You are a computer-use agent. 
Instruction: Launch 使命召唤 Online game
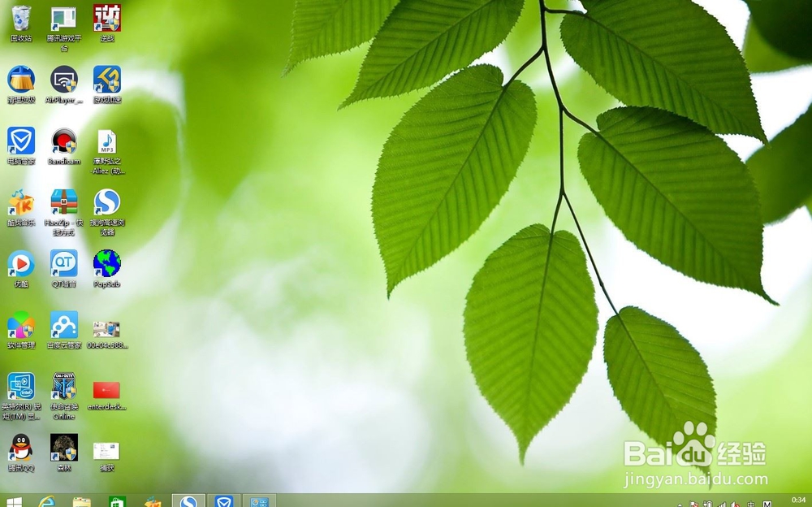(63, 389)
